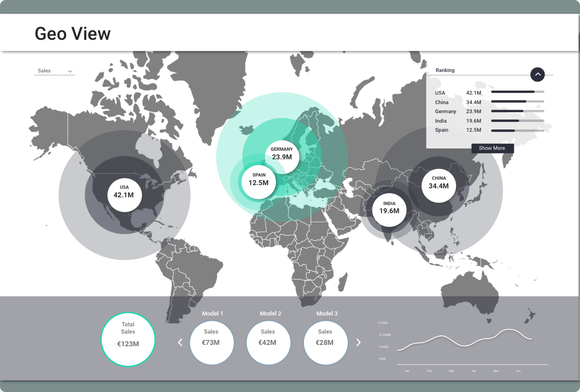Image resolution: width=580 pixels, height=392 pixels.
Task: Select the Spain 12.5M map bubble
Action: coord(259,179)
